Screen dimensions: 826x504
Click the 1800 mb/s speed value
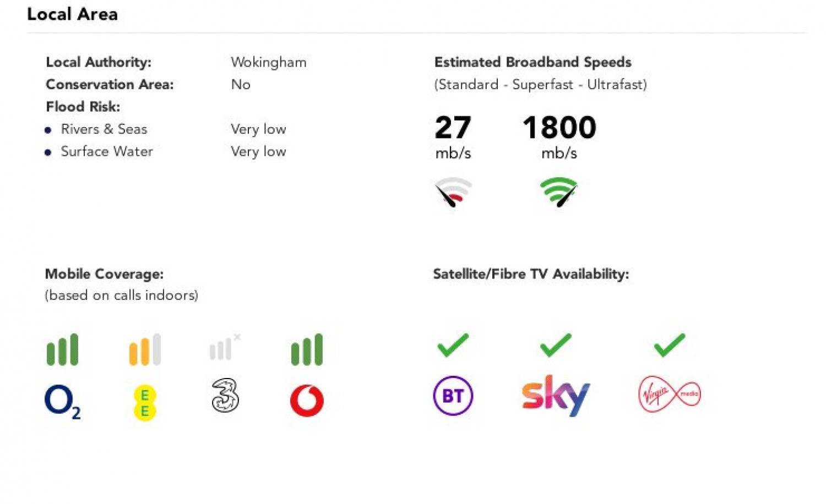(559, 128)
